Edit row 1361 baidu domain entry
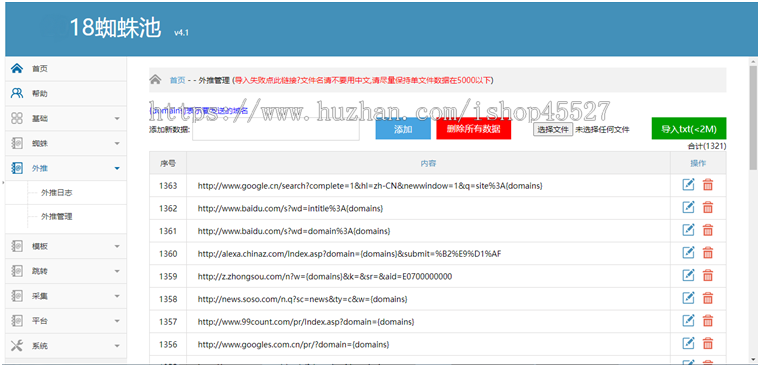760x367 pixels. pos(688,230)
